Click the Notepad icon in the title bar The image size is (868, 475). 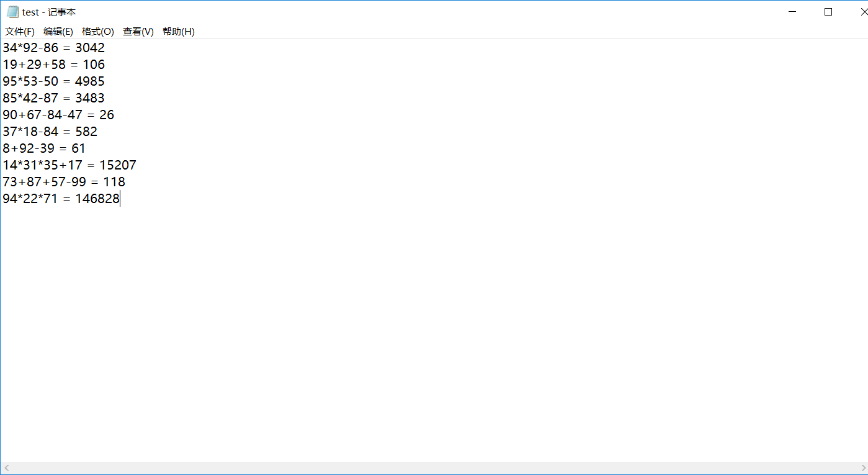(12, 12)
